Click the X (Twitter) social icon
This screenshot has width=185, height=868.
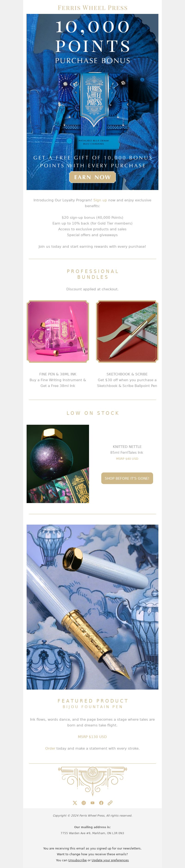tap(75, 803)
